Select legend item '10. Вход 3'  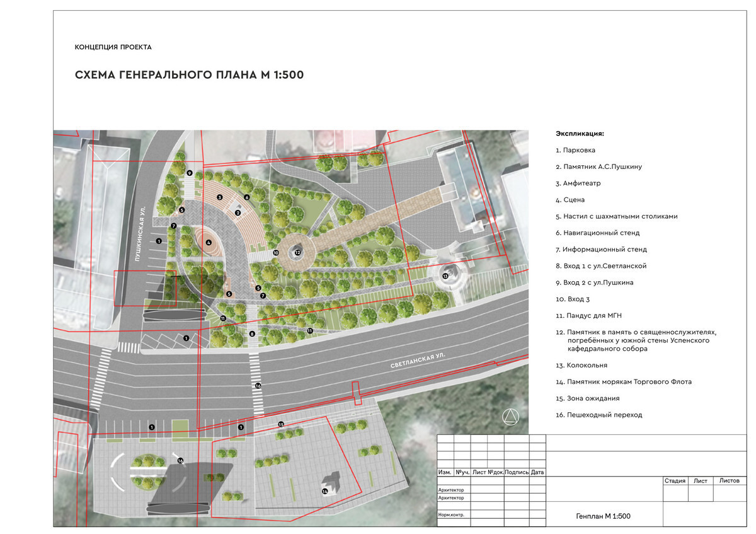pos(572,299)
